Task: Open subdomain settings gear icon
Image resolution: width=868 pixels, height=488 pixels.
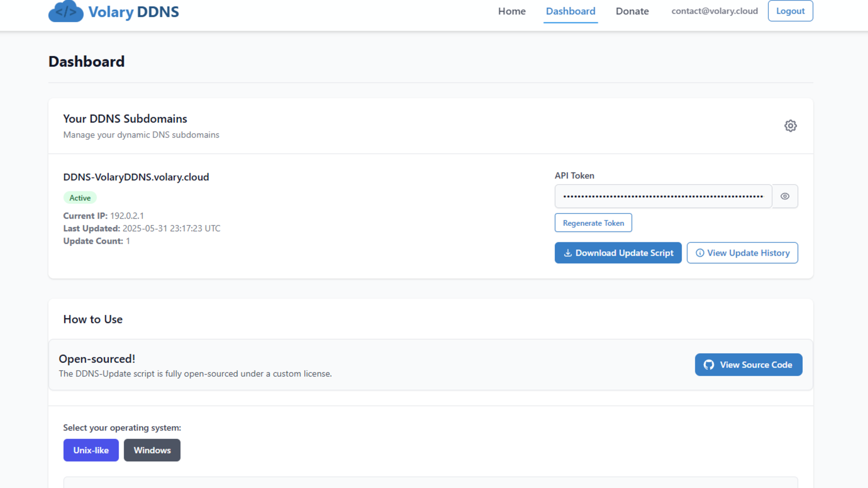Action: (x=790, y=126)
